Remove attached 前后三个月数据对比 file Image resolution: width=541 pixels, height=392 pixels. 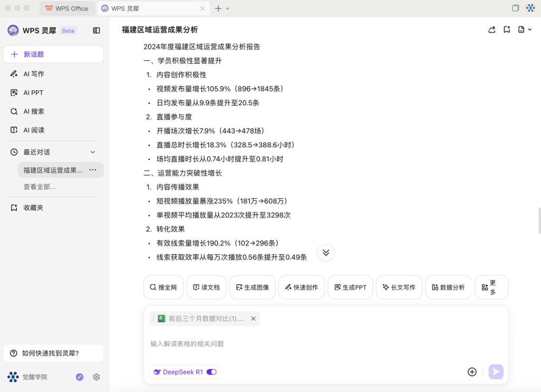point(253,319)
